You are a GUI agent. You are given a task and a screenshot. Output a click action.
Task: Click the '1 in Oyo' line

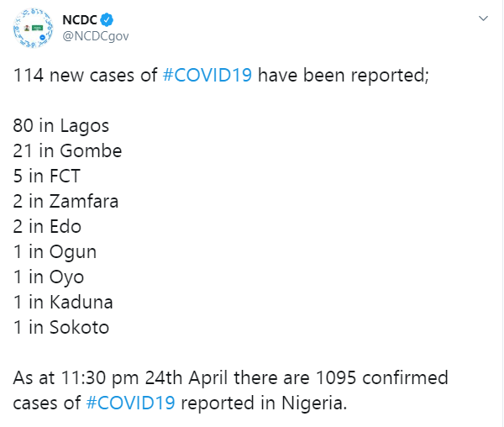pos(49,277)
